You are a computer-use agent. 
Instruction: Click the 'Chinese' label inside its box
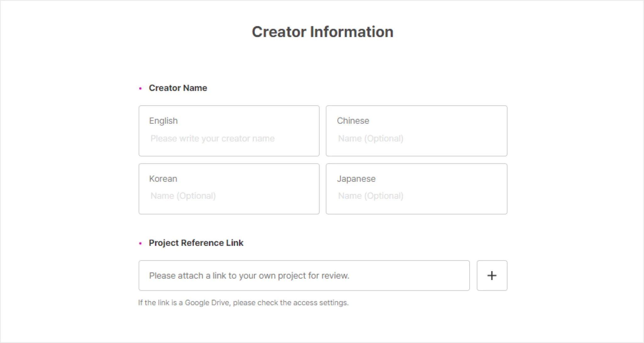pos(353,121)
